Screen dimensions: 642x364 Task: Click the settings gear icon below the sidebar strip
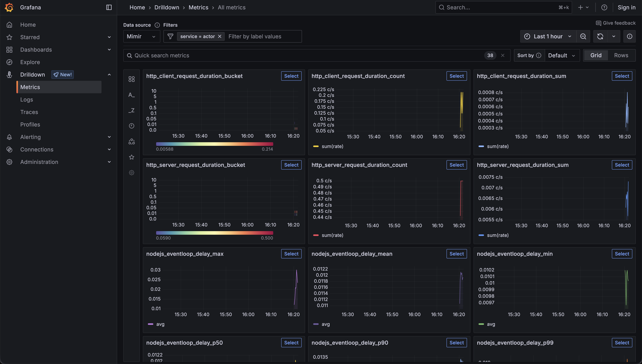[132, 172]
